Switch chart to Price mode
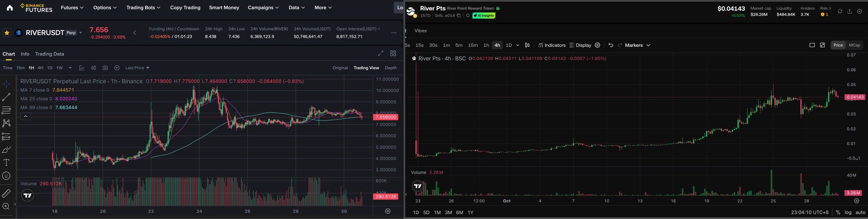 coord(838,45)
